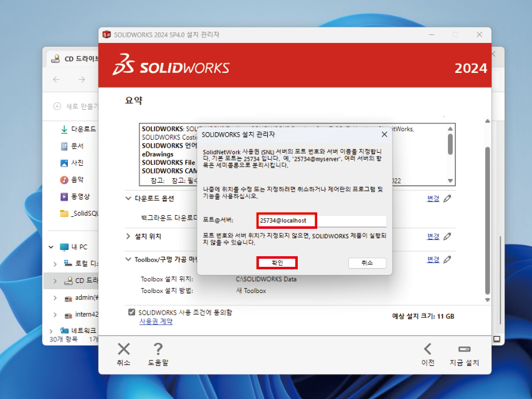Minimize the SOLIDWORKS installer window
This screenshot has width=532, height=399.
[x=432, y=35]
